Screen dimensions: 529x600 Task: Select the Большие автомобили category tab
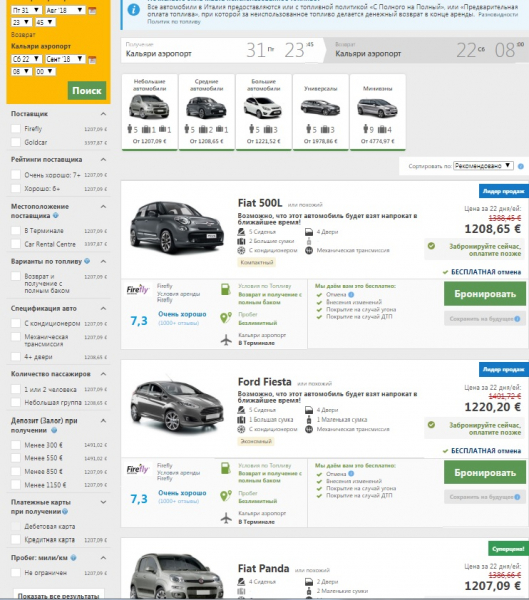coord(263,112)
